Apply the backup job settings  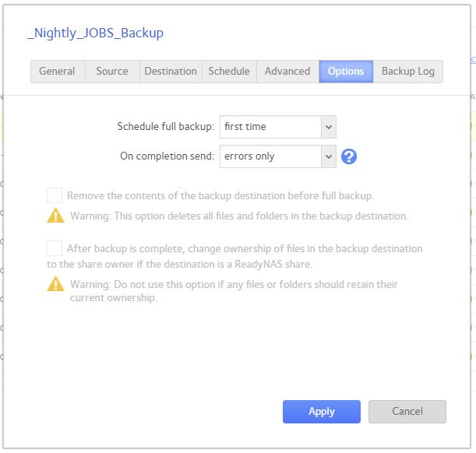322,412
